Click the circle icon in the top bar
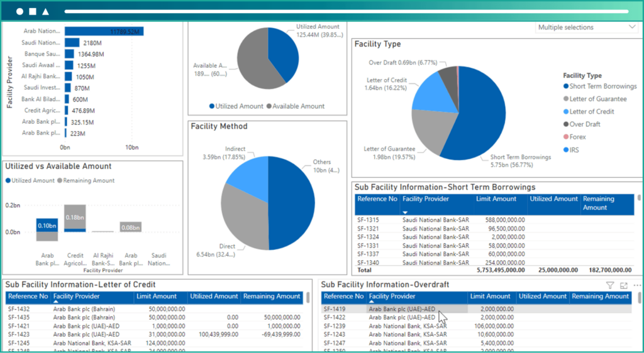644x353 pixels. [20, 11]
